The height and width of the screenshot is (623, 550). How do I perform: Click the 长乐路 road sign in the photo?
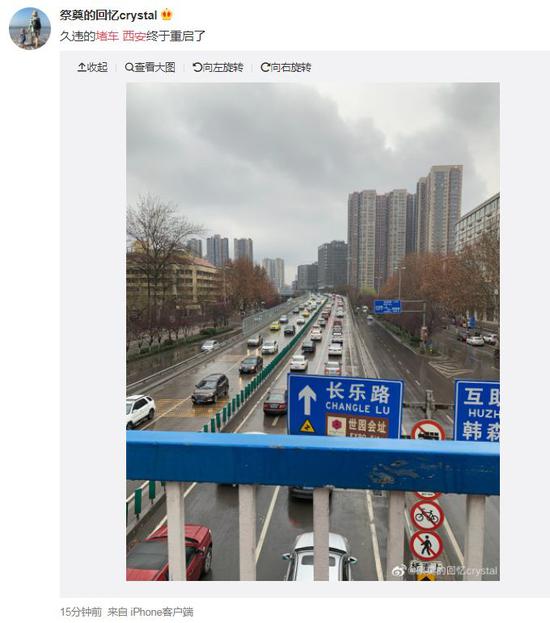click(x=345, y=406)
